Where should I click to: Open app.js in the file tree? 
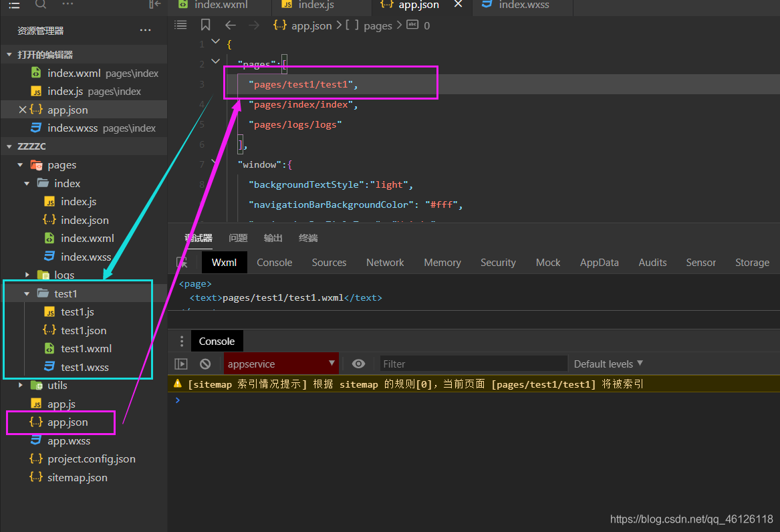coord(61,404)
